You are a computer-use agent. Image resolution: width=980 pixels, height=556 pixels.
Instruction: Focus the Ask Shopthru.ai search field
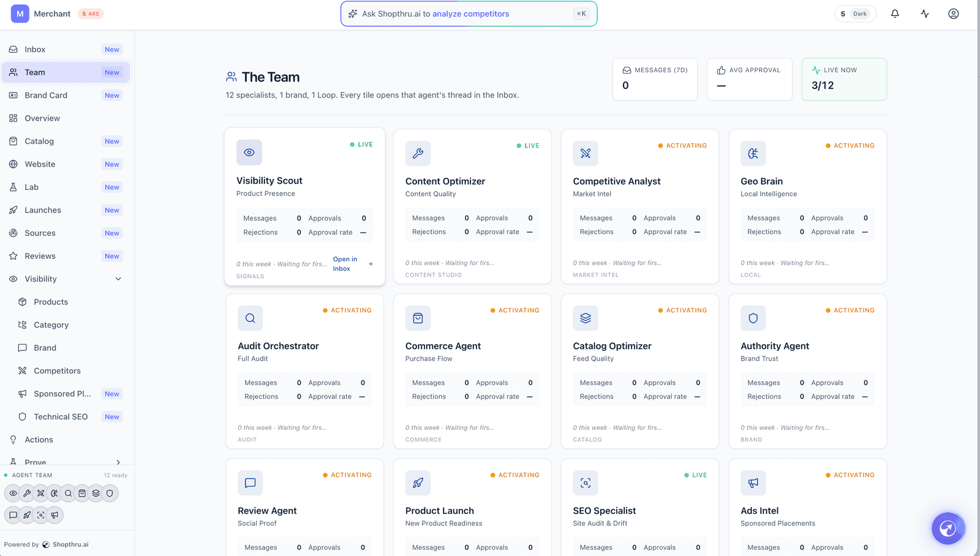click(469, 13)
